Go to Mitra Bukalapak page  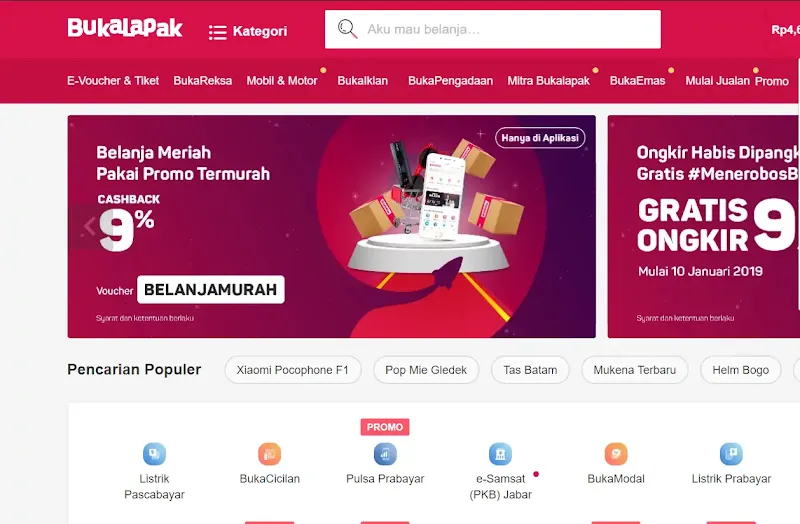[x=548, y=81]
